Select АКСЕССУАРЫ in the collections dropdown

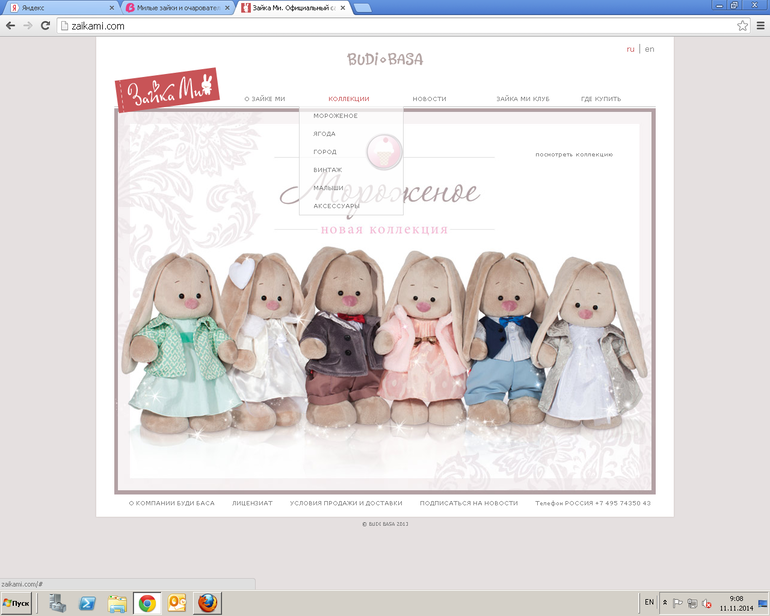336,206
